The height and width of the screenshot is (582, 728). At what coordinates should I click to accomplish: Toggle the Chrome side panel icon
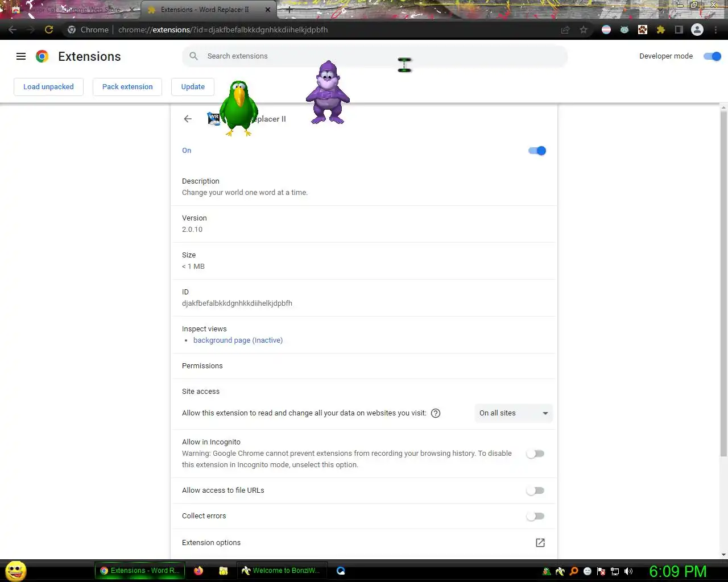pyautogui.click(x=679, y=30)
